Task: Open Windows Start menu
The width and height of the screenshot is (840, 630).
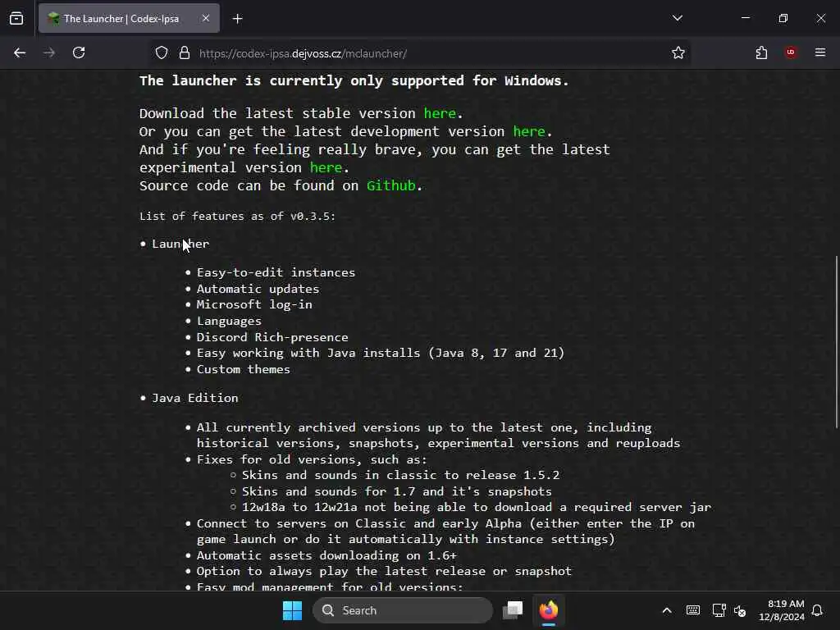Action: (293, 610)
